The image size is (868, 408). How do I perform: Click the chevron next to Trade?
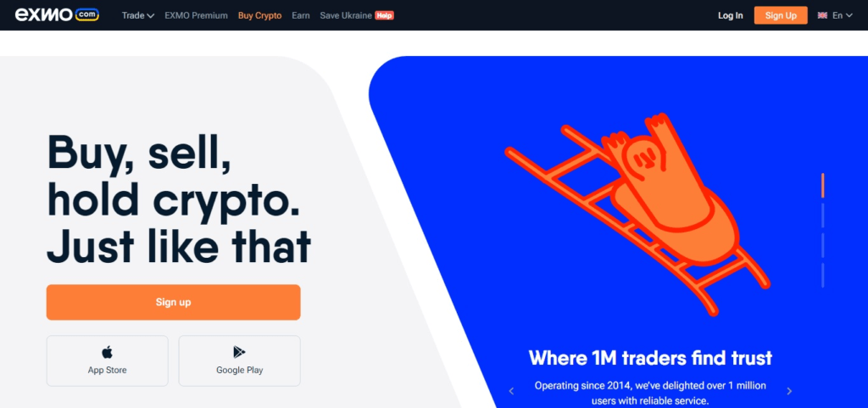(151, 16)
